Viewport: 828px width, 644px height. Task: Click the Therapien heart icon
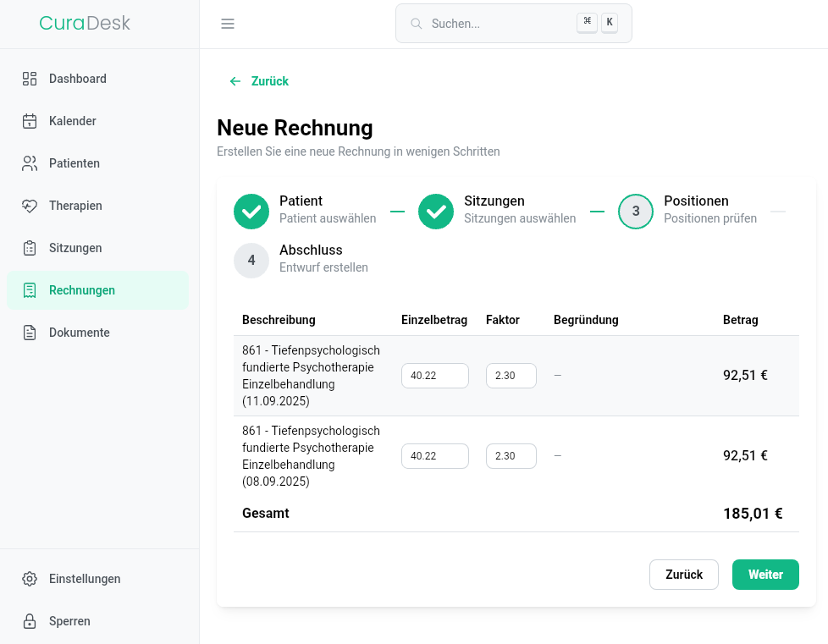coord(30,205)
